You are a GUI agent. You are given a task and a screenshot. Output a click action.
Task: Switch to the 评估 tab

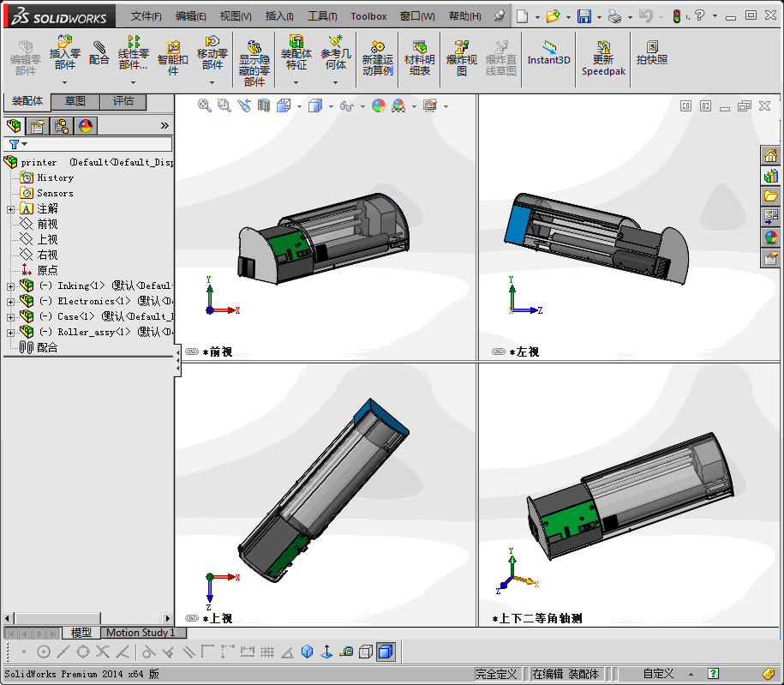click(x=123, y=101)
